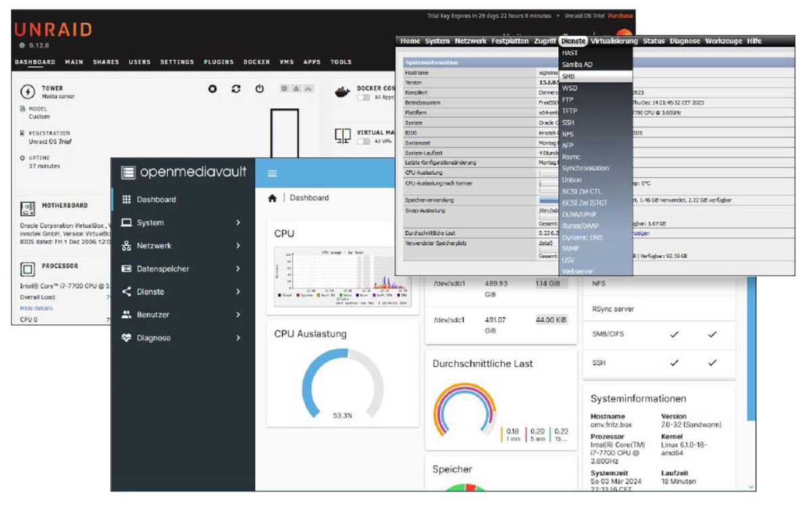Expand System submenu chevron in openmediavault

[x=238, y=223]
